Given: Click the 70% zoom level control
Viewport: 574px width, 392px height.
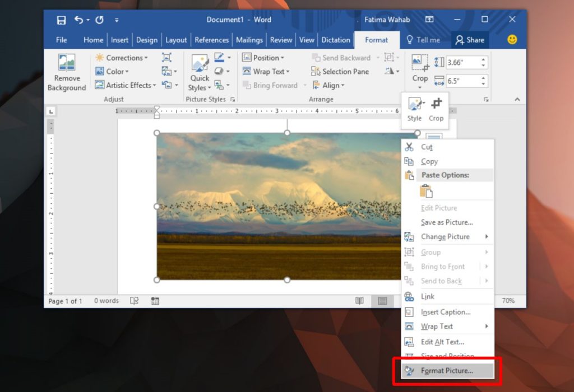Looking at the screenshot, I should coord(507,301).
